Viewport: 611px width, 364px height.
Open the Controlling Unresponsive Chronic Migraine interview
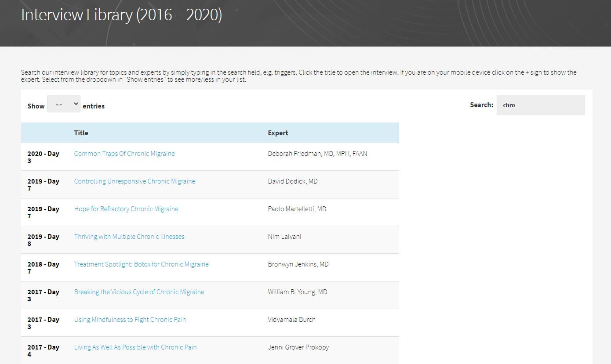click(x=135, y=181)
